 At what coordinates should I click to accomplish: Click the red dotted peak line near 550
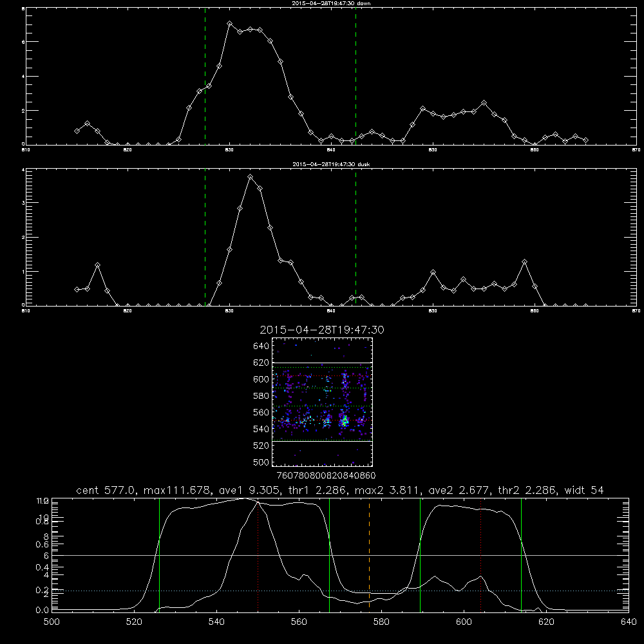(x=258, y=555)
